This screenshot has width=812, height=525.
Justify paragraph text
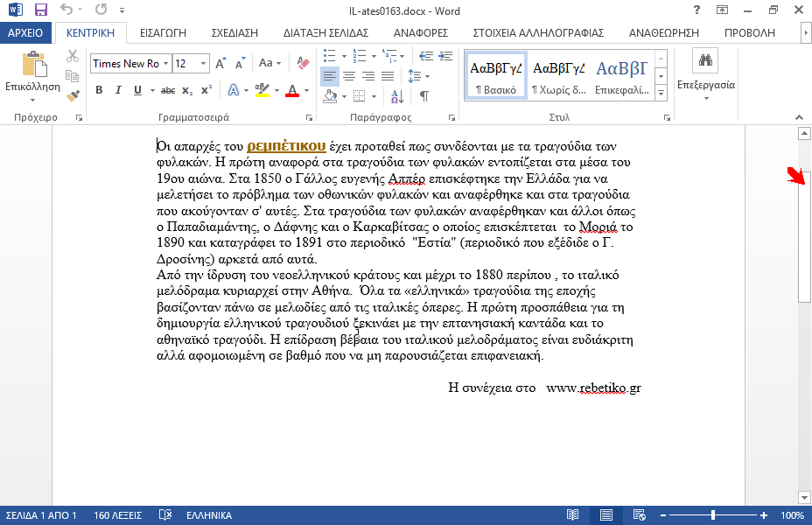point(388,76)
